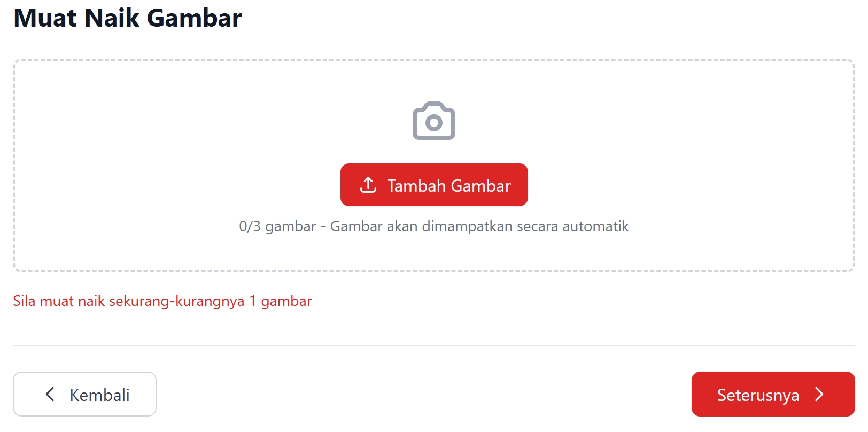Click the 'Tambah Gambar' label text
The width and height of the screenshot is (868, 432).
(x=449, y=186)
